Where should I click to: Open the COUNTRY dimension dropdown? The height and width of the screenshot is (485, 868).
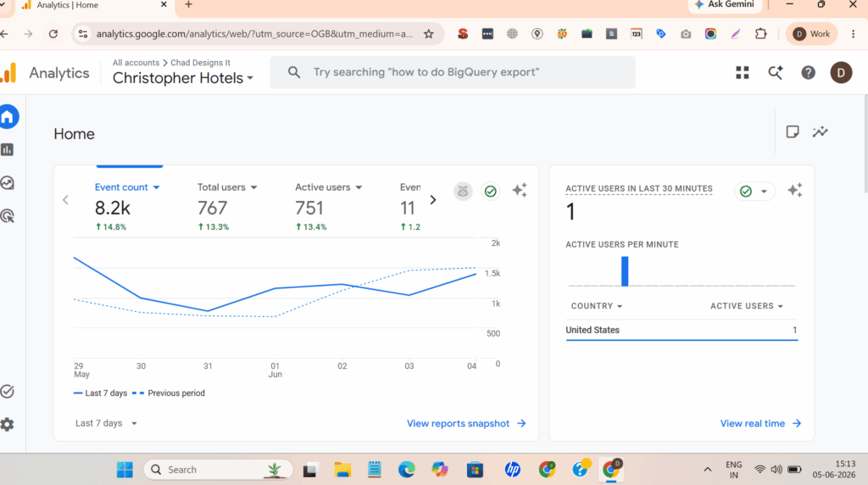[597, 305]
